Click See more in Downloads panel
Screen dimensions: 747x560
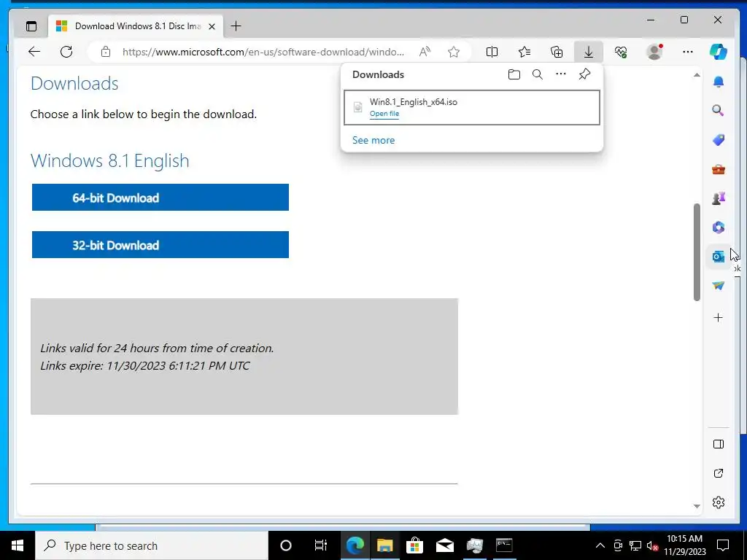click(373, 140)
